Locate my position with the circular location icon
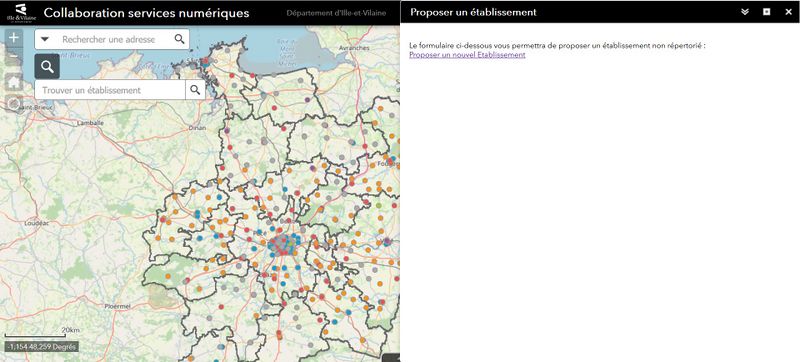The image size is (800, 362). click(14, 104)
